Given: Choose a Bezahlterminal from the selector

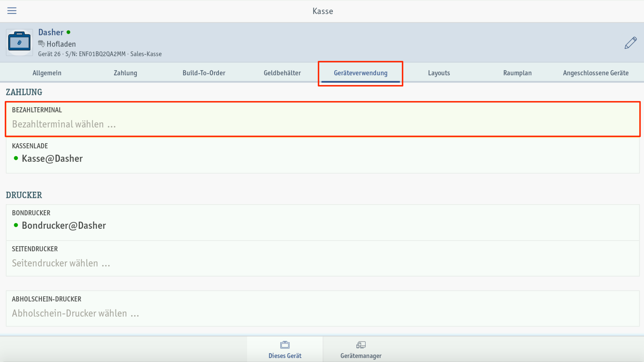Looking at the screenshot, I should [x=323, y=119].
